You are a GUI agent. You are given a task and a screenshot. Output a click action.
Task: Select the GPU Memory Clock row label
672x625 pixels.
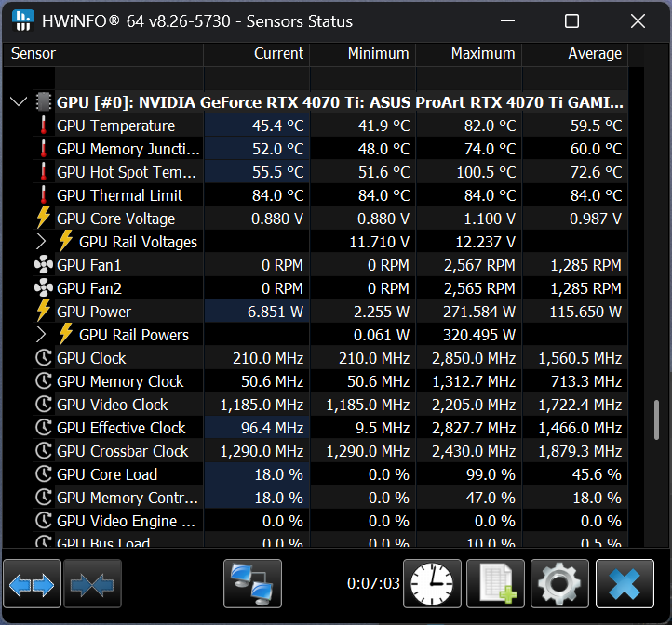coord(120,381)
